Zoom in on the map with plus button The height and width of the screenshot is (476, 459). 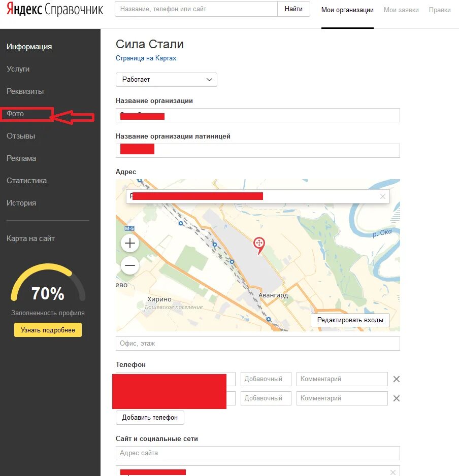pyautogui.click(x=130, y=243)
